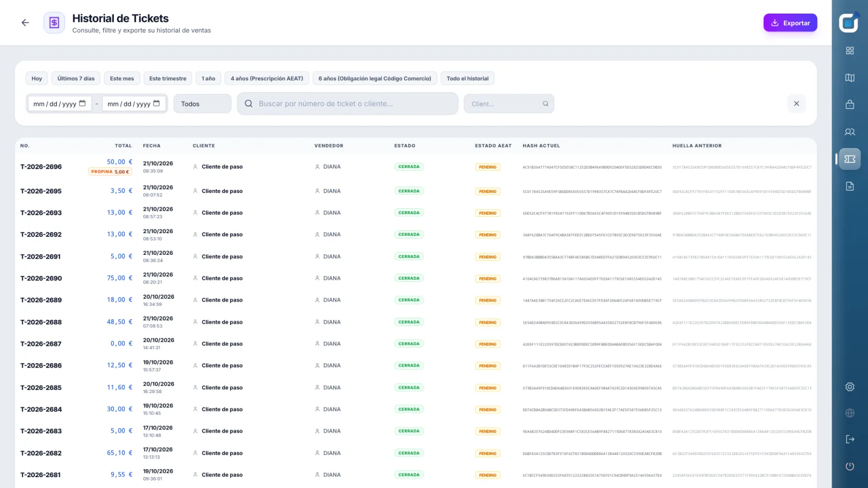This screenshot has width=868, height=488.
Task: Filter by Este mes
Action: (x=122, y=79)
